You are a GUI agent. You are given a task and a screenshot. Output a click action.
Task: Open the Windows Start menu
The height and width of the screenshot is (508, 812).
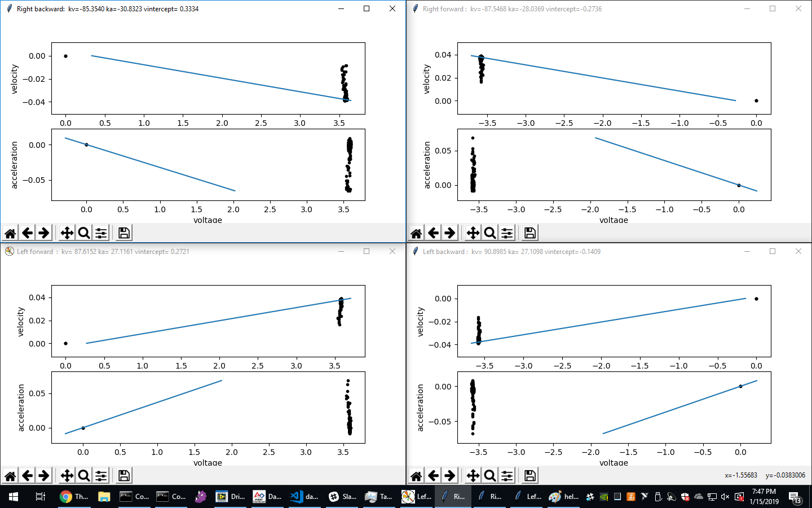tap(14, 497)
